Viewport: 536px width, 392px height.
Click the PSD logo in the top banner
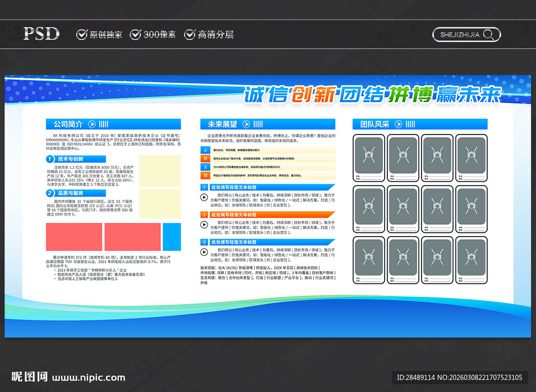coord(41,33)
